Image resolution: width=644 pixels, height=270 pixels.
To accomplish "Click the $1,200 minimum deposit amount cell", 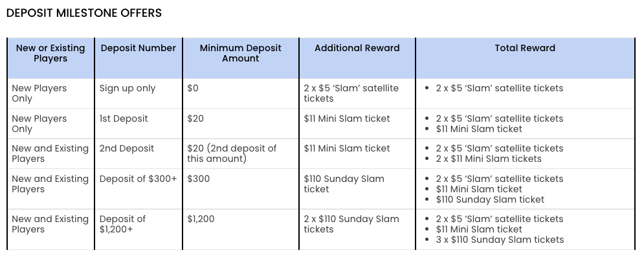I will pos(201,219).
